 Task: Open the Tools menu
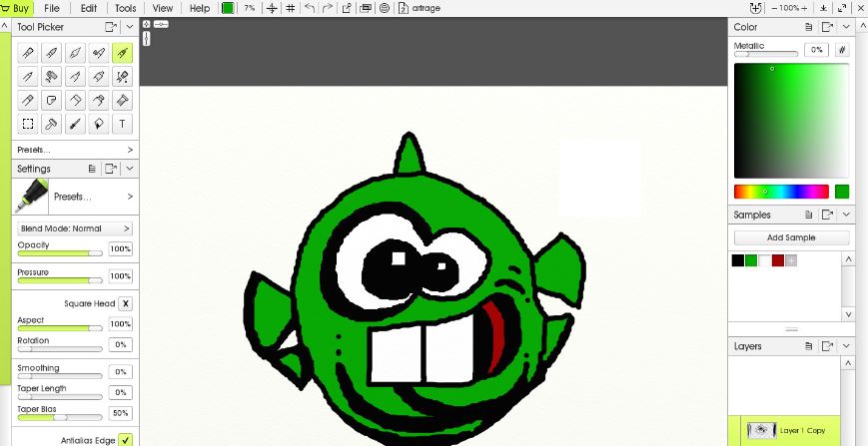(125, 8)
